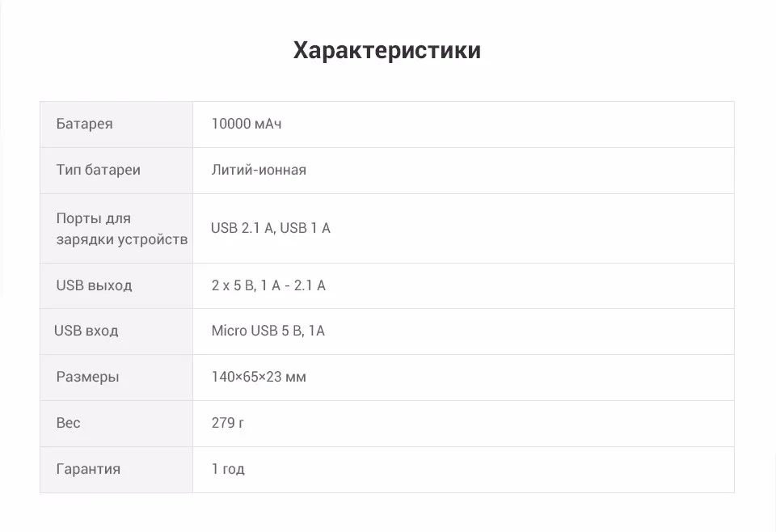776x532 pixels.
Task: Select Порты для зарядки устройств label
Action: (x=122, y=229)
